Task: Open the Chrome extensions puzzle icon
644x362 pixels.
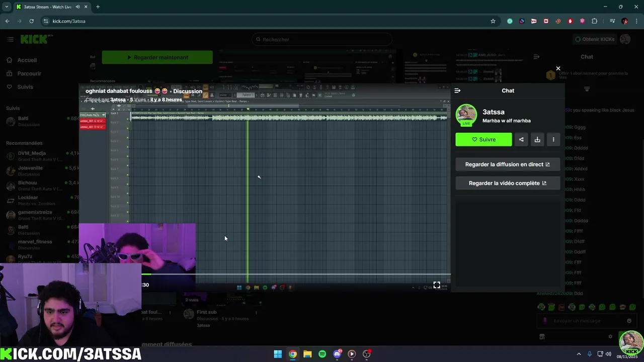Action: (x=594, y=21)
